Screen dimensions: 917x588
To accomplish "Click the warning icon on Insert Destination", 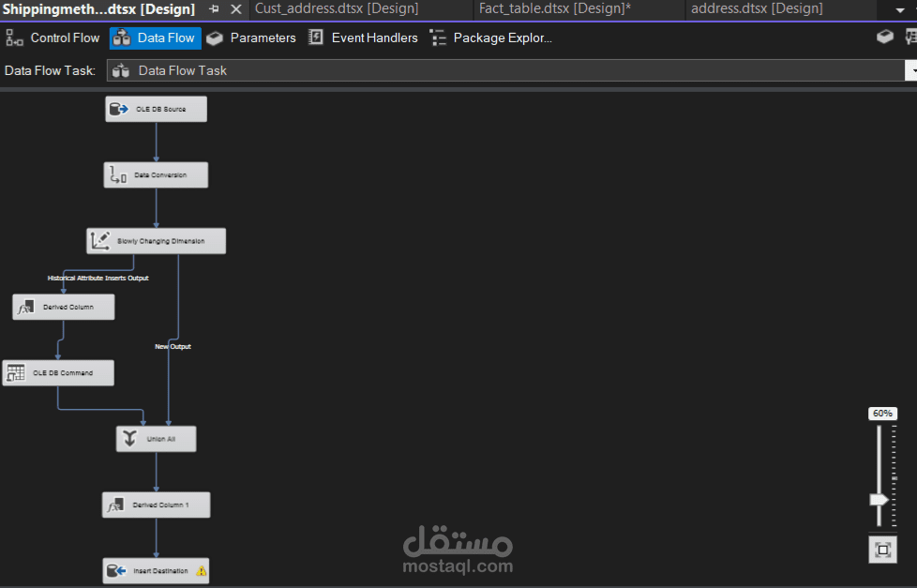I will click(202, 570).
